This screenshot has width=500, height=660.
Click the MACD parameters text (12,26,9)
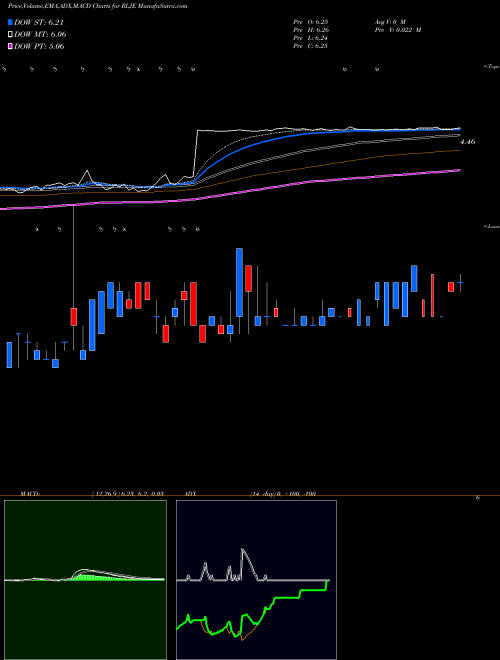[x=128, y=494]
